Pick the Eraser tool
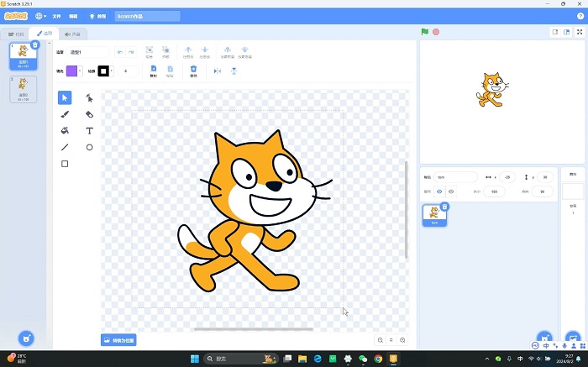588x367 pixels. (x=89, y=114)
